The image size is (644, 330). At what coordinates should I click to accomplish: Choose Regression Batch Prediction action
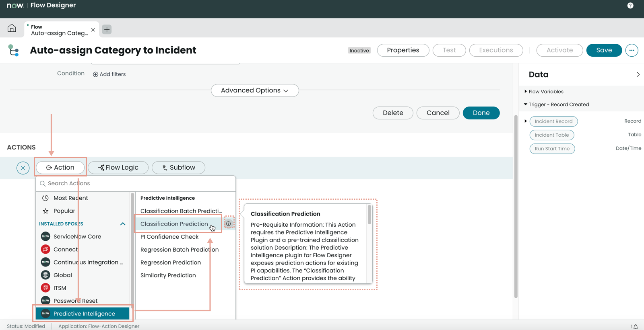click(180, 250)
